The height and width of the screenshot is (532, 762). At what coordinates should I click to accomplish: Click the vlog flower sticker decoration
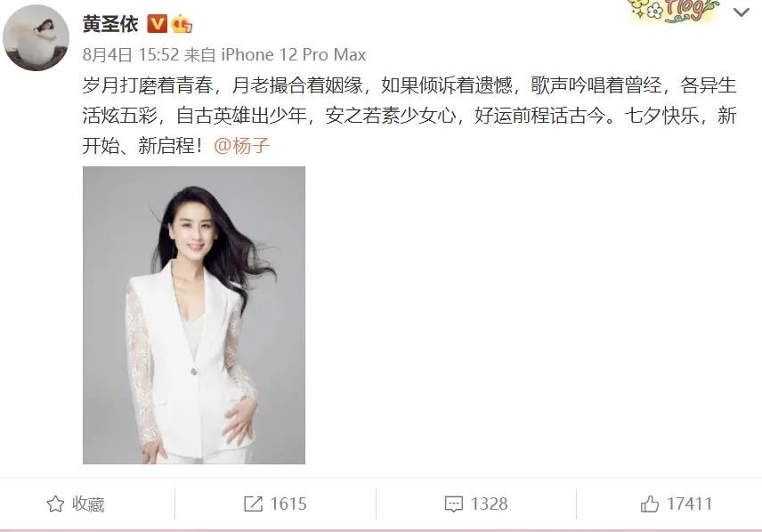click(673, 11)
